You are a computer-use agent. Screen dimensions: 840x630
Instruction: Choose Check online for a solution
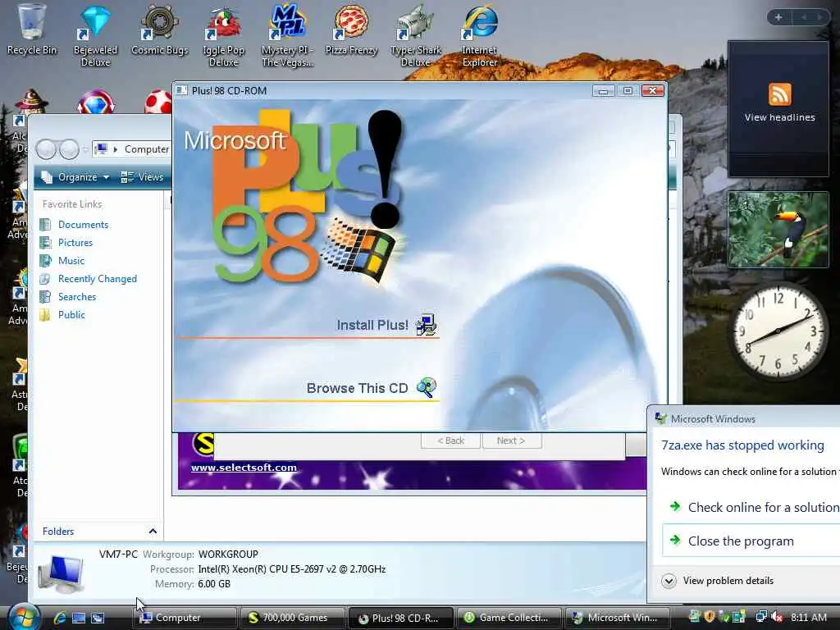(x=755, y=507)
